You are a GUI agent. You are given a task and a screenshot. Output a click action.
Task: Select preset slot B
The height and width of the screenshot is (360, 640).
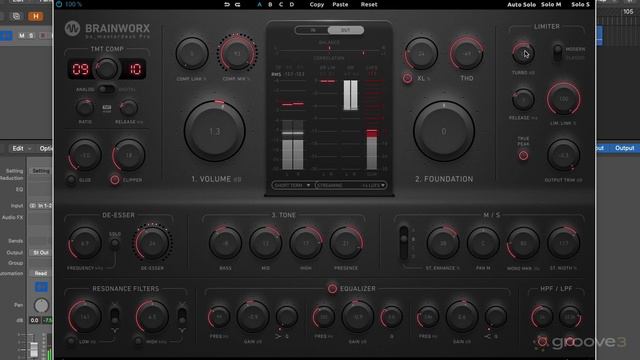click(x=270, y=4)
